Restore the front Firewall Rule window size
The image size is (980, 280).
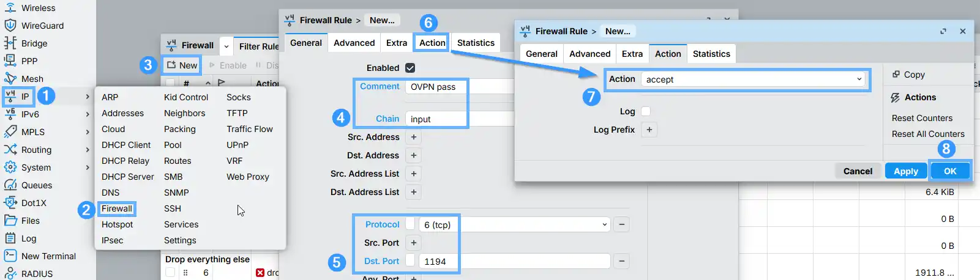pyautogui.click(x=943, y=31)
